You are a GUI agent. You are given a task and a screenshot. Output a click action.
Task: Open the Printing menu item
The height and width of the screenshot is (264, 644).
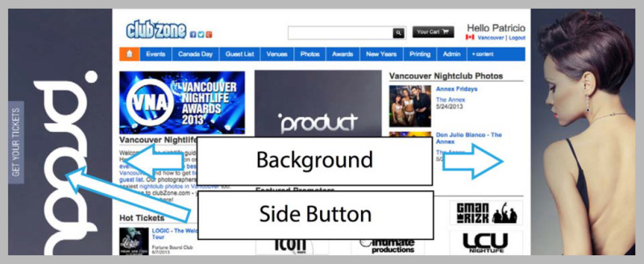tap(419, 54)
